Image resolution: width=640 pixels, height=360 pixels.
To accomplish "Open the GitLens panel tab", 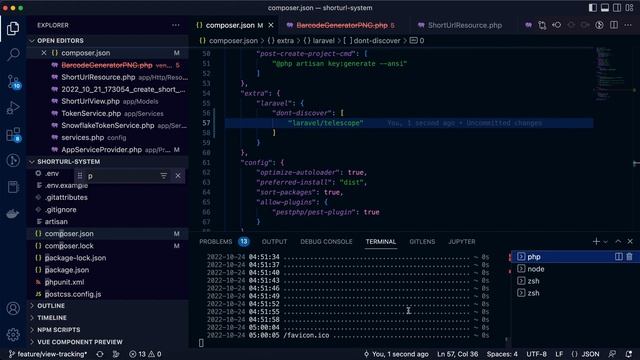I will coord(422,242).
